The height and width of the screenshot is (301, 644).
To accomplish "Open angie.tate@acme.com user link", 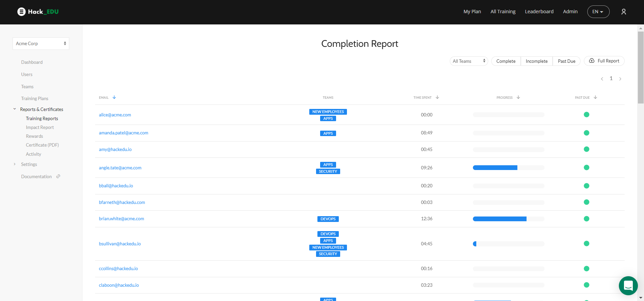I will (x=120, y=168).
